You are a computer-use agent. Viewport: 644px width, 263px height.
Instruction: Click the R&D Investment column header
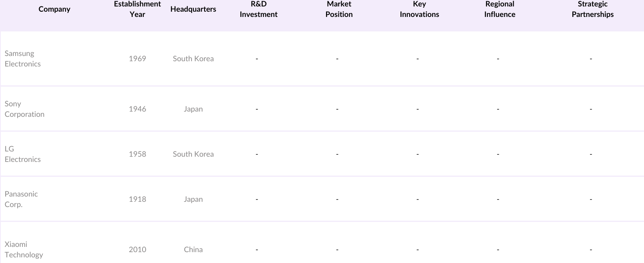(x=258, y=9)
